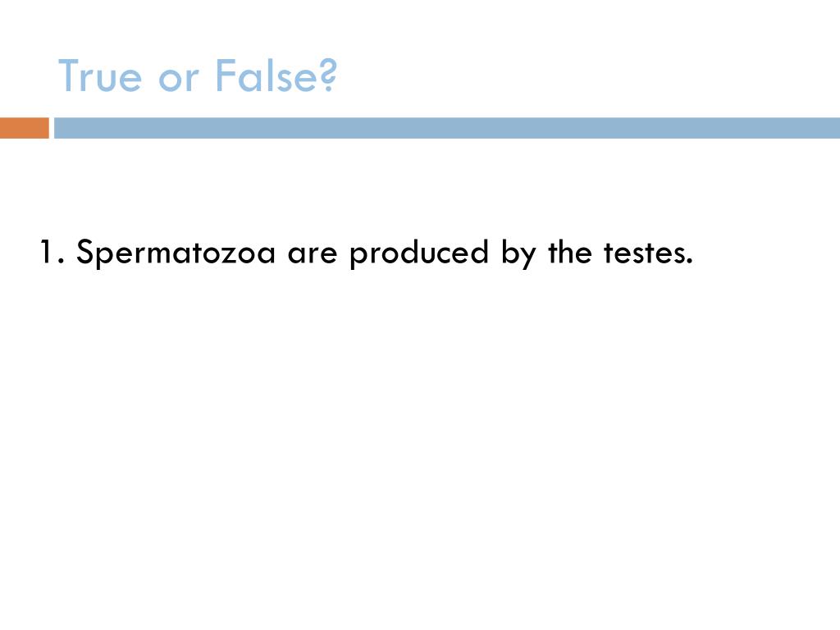Click the letter 'y' in 'by'

528,258
